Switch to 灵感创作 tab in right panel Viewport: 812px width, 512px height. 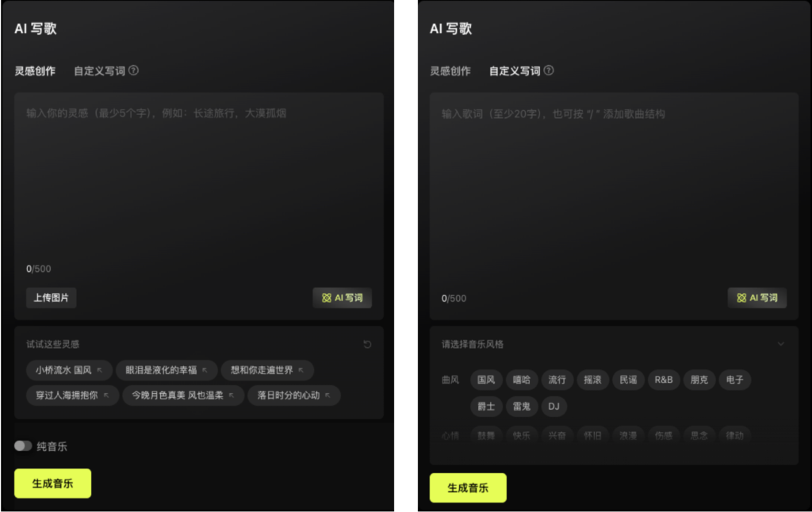pos(450,71)
